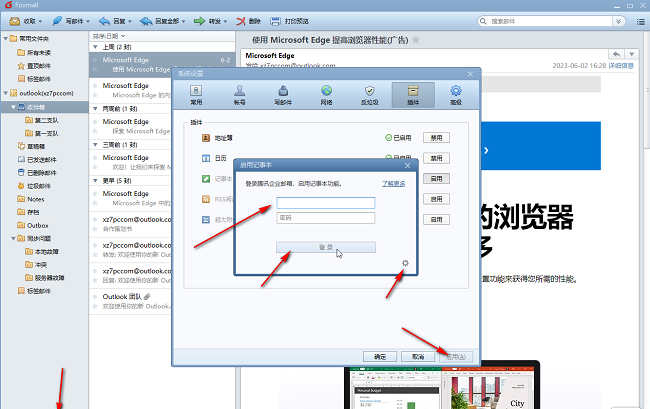Open the 高级 advanced settings gear tab
The image size is (650, 409).
(x=456, y=95)
